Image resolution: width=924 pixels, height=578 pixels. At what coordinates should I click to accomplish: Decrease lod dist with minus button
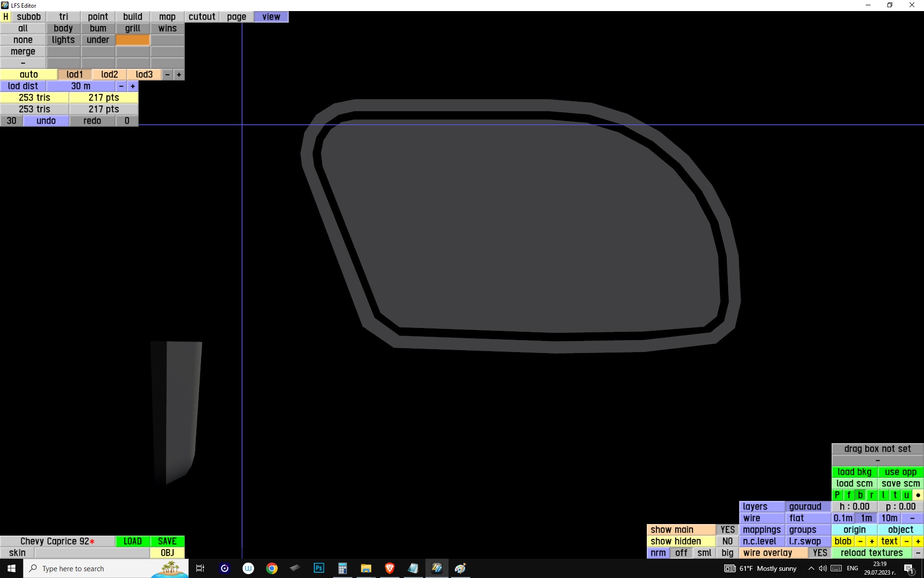pos(121,86)
